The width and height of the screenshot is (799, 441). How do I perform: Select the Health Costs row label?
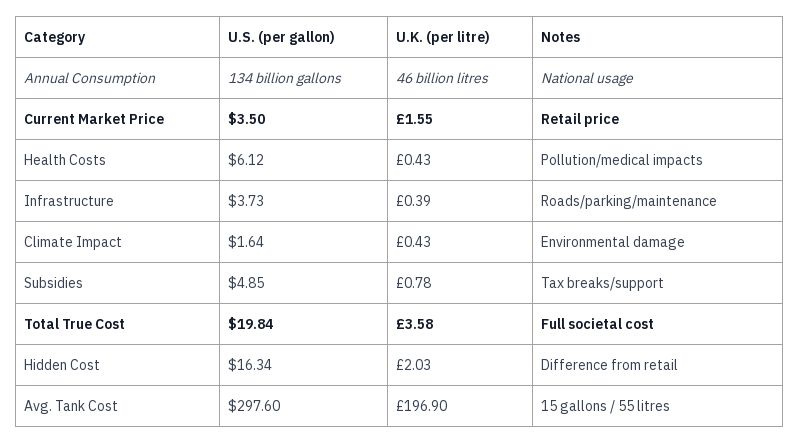117,160
